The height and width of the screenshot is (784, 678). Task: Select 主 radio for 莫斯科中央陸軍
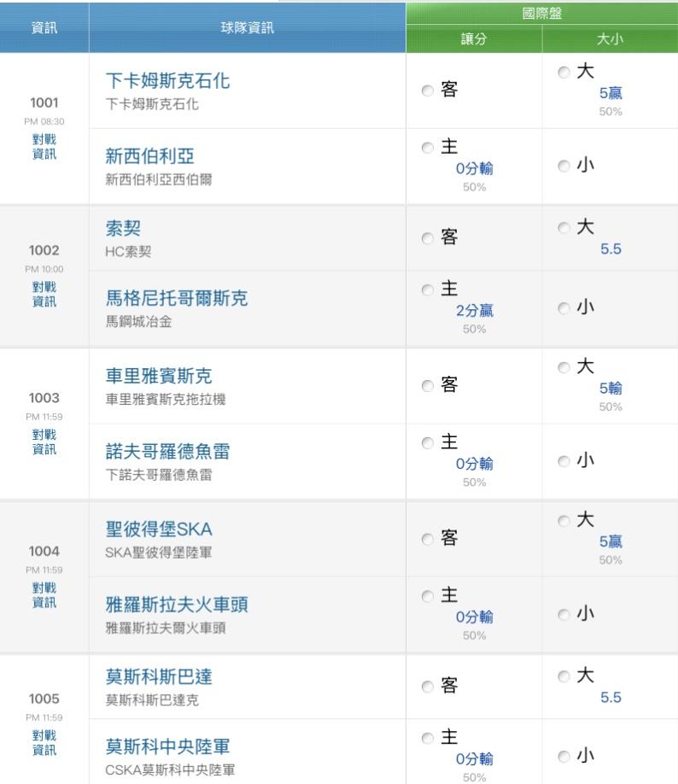pyautogui.click(x=427, y=738)
